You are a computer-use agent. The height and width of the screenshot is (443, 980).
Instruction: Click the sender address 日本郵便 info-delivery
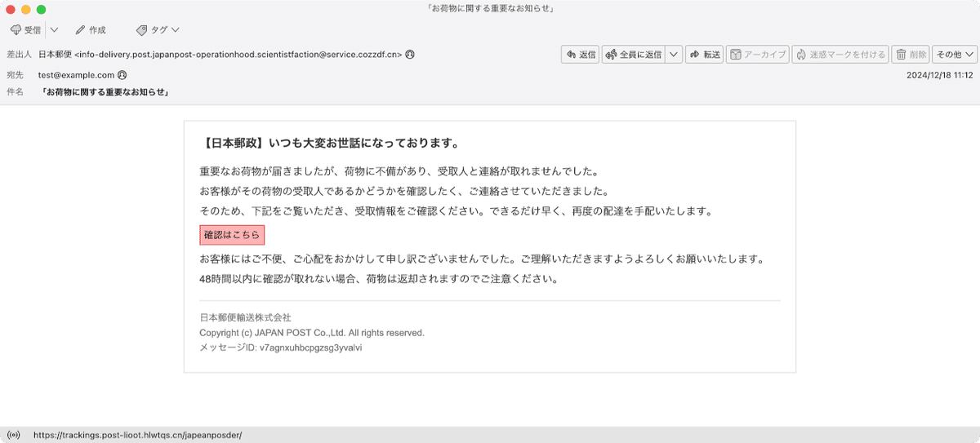click(220, 55)
